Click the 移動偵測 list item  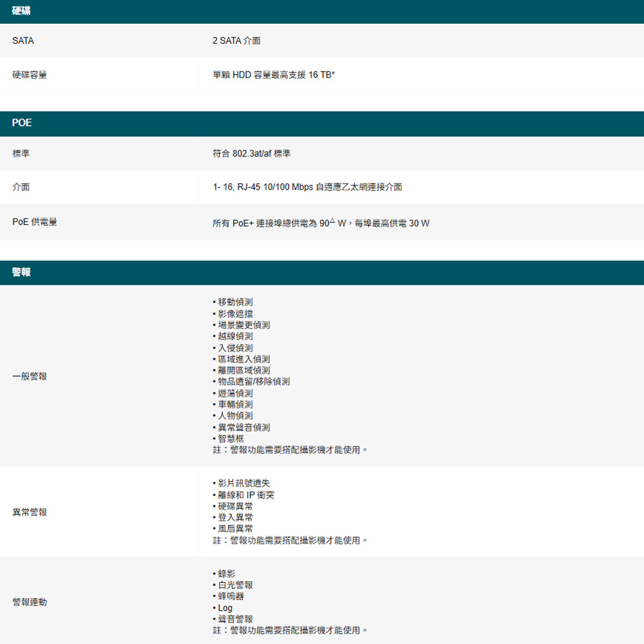pyautogui.click(x=235, y=302)
